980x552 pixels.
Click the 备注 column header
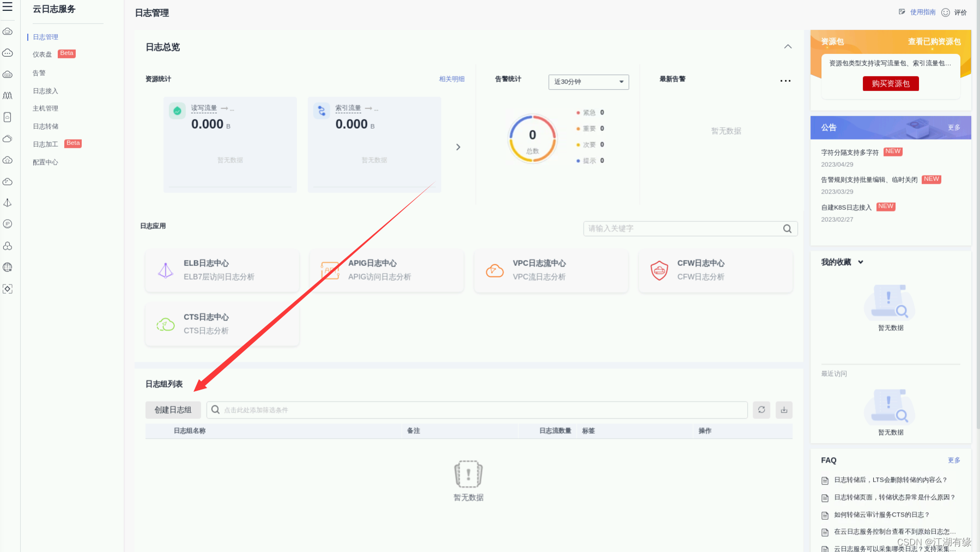click(x=414, y=431)
